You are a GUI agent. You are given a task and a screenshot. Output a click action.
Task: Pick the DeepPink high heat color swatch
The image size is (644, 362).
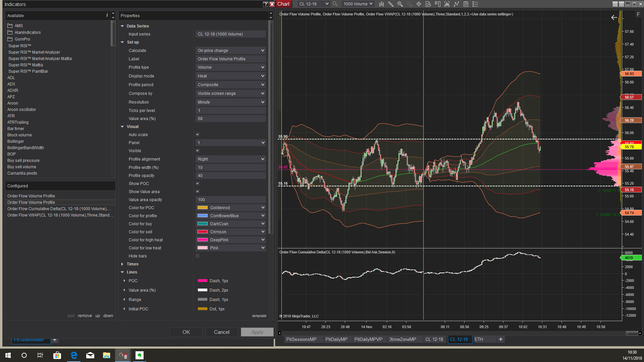click(203, 240)
